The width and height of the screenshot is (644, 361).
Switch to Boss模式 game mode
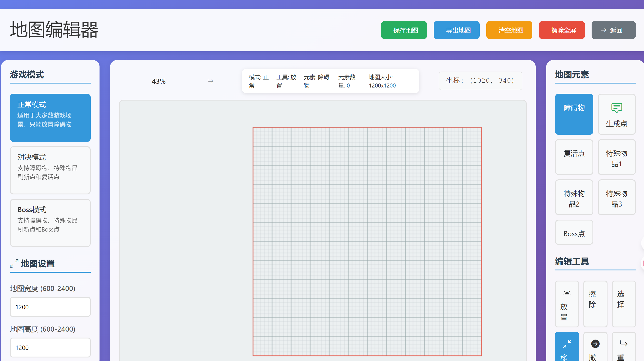tap(50, 223)
